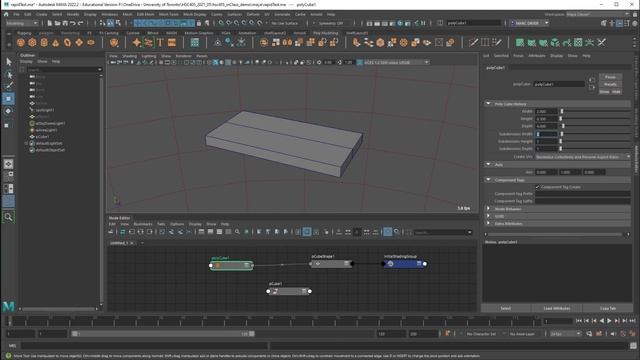Open the File menu

click(16, 14)
